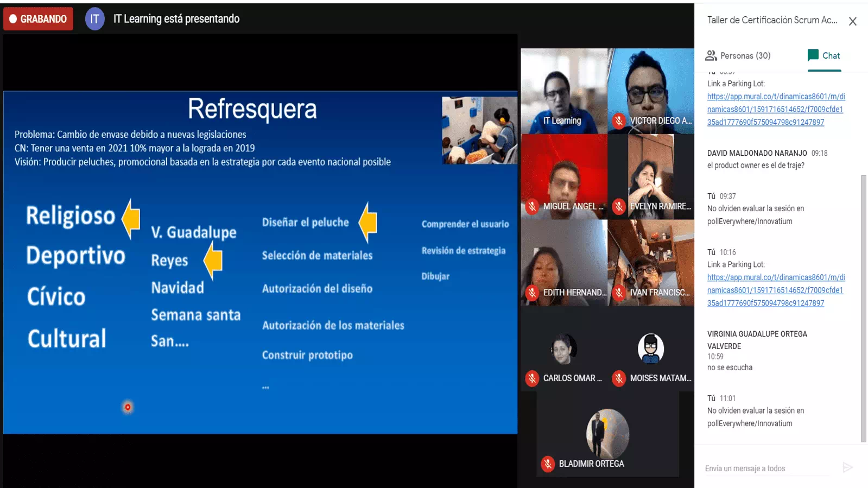Image resolution: width=868 pixels, height=488 pixels.
Task: Open the Chat tab
Action: click(x=824, y=55)
